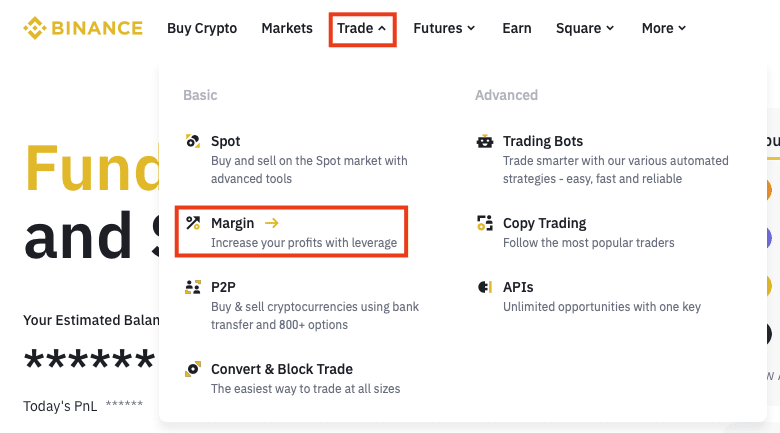
Task: Click the Binance logo icon
Action: tap(37, 28)
